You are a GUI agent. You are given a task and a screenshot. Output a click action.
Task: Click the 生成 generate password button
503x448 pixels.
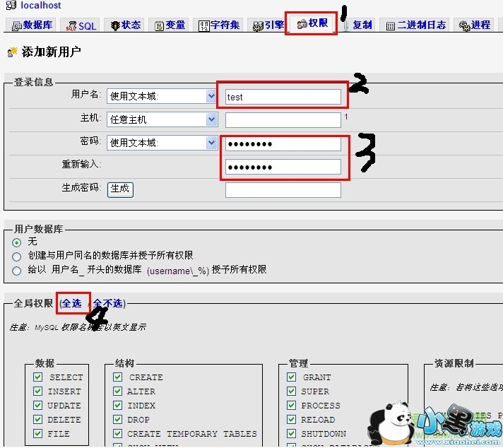(120, 189)
